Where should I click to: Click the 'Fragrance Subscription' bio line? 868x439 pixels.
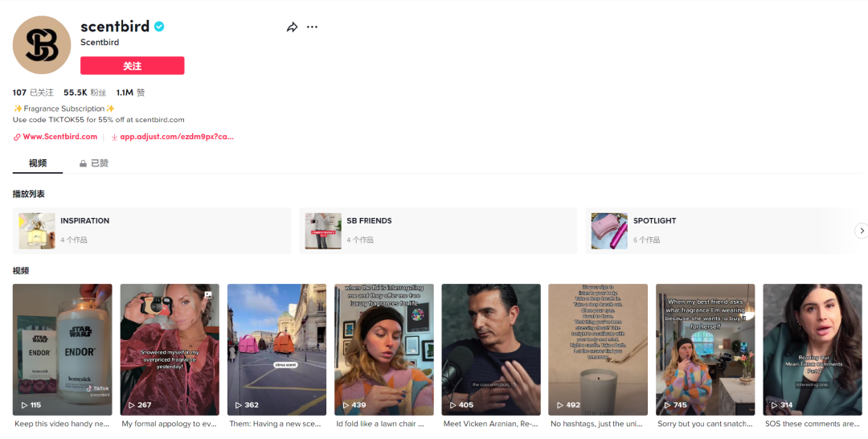click(x=63, y=109)
